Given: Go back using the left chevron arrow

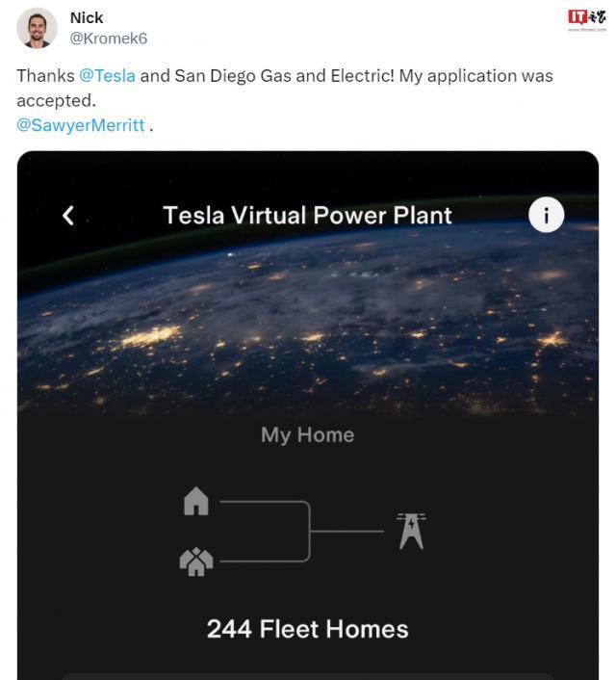Looking at the screenshot, I should 68,215.
